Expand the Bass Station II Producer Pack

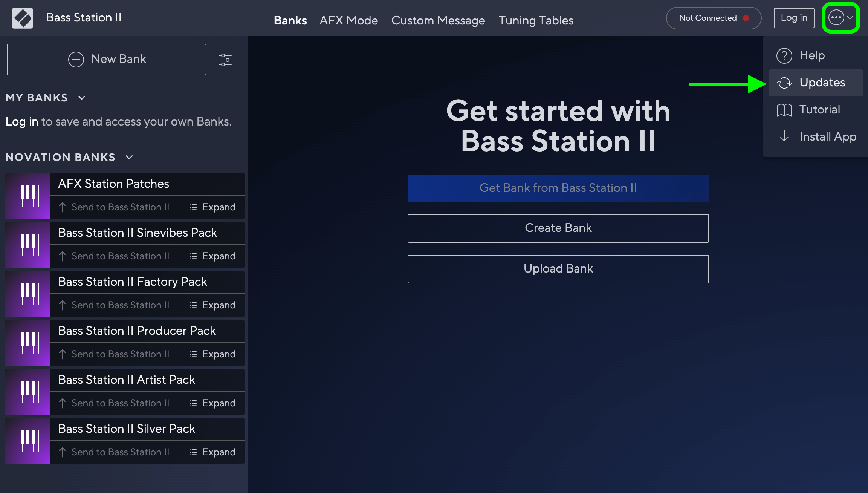coord(213,354)
